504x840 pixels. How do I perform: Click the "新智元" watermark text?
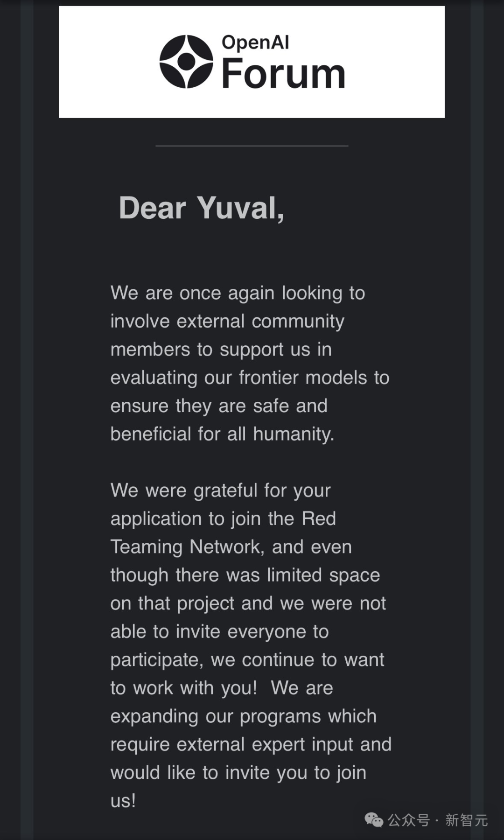coord(467,820)
